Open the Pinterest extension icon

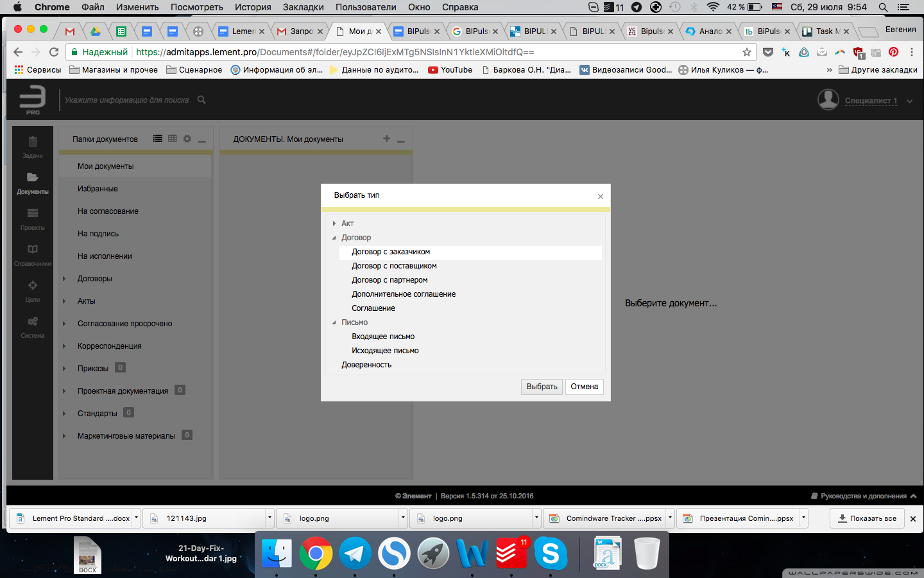point(894,52)
